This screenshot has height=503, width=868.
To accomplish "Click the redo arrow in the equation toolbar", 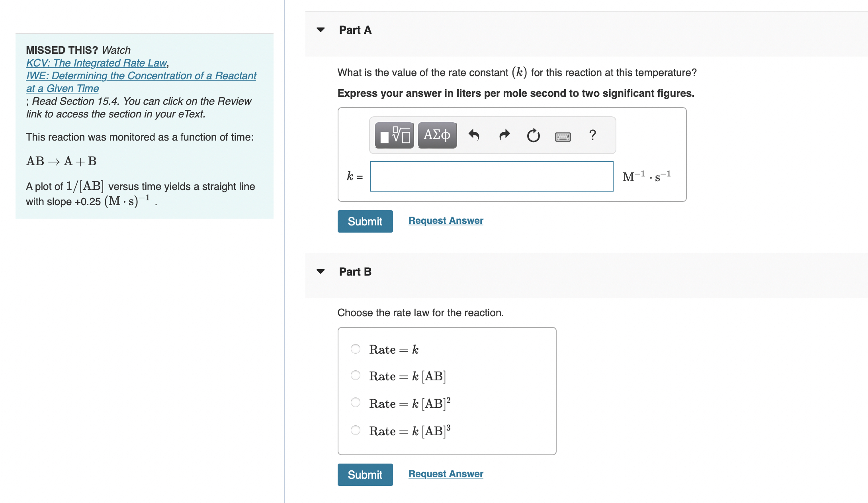I will click(504, 135).
